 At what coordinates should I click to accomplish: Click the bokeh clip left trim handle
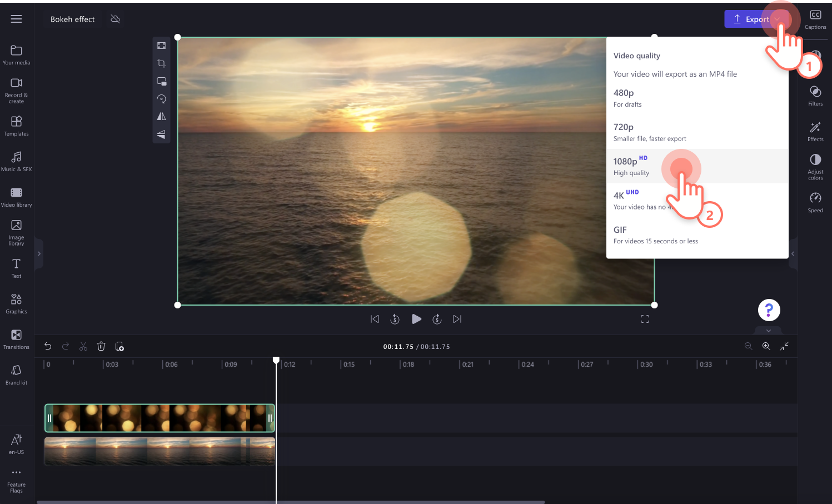49,418
